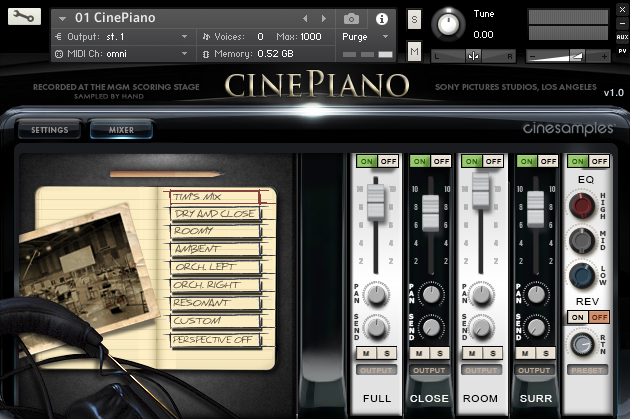Image resolution: width=630 pixels, height=419 pixels.
Task: Switch to the SETTINGS tab
Action: pos(49,130)
